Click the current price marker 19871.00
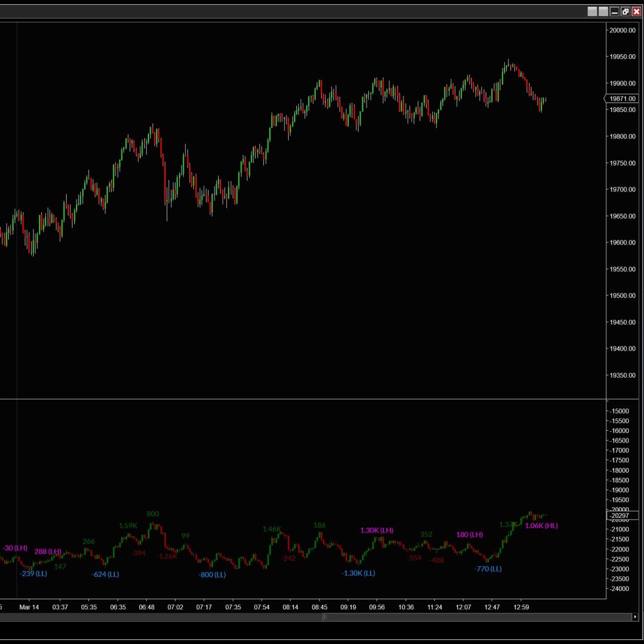Screen dimensions: 644x644 [622, 99]
